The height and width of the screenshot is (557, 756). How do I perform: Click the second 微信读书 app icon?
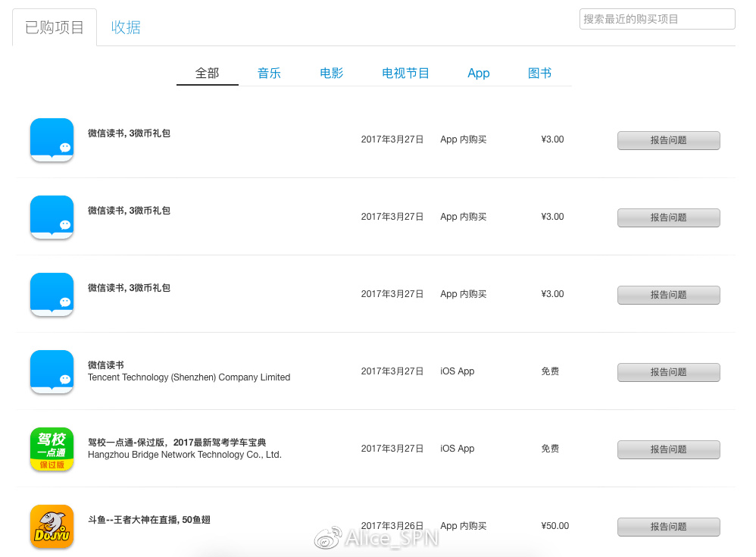pyautogui.click(x=52, y=217)
